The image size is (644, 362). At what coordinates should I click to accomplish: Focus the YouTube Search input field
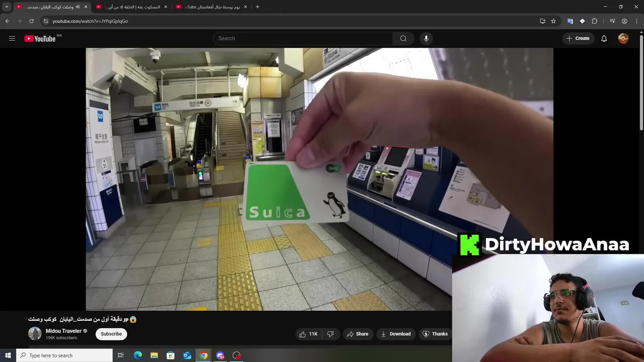coord(303,38)
